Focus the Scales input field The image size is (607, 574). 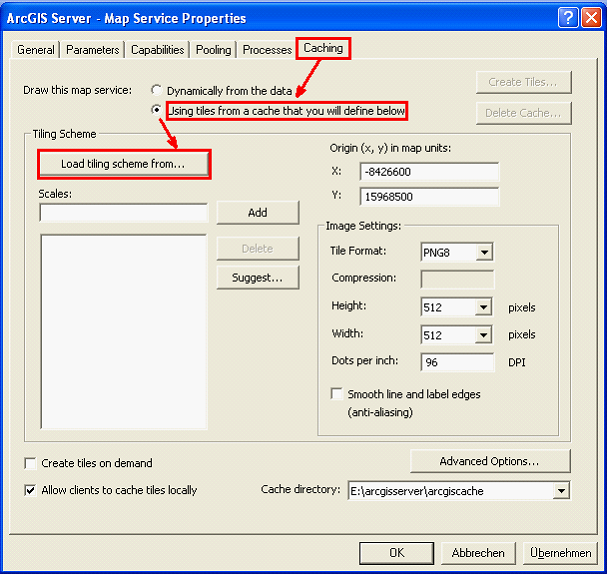pos(123,212)
